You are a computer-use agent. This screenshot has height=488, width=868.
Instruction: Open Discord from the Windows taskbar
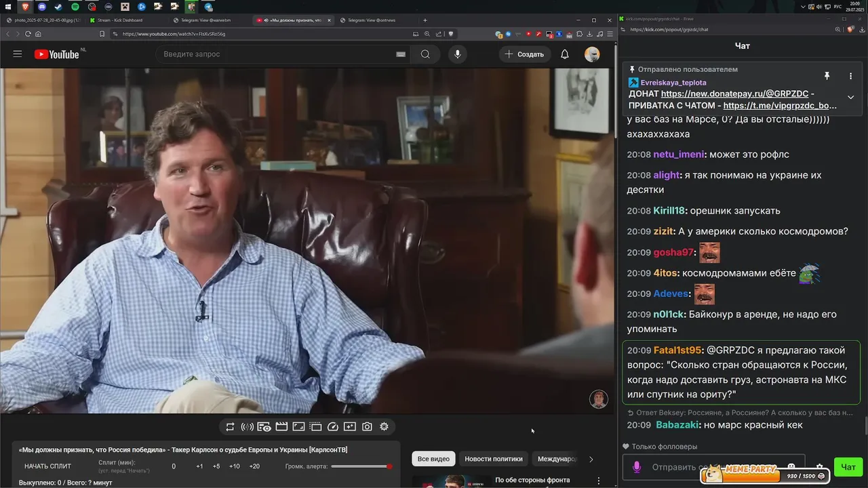click(42, 7)
